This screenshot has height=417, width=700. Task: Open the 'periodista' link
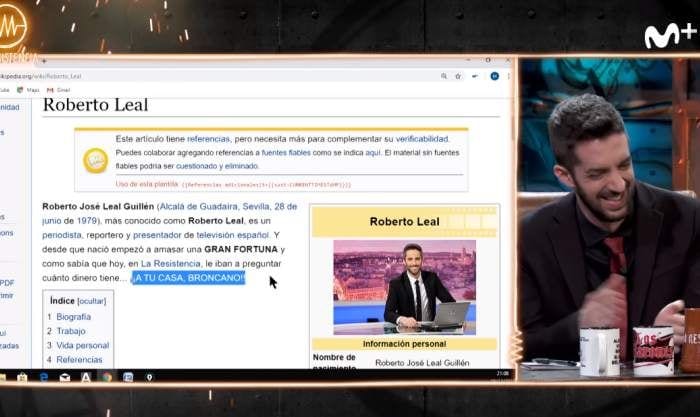tap(62, 235)
